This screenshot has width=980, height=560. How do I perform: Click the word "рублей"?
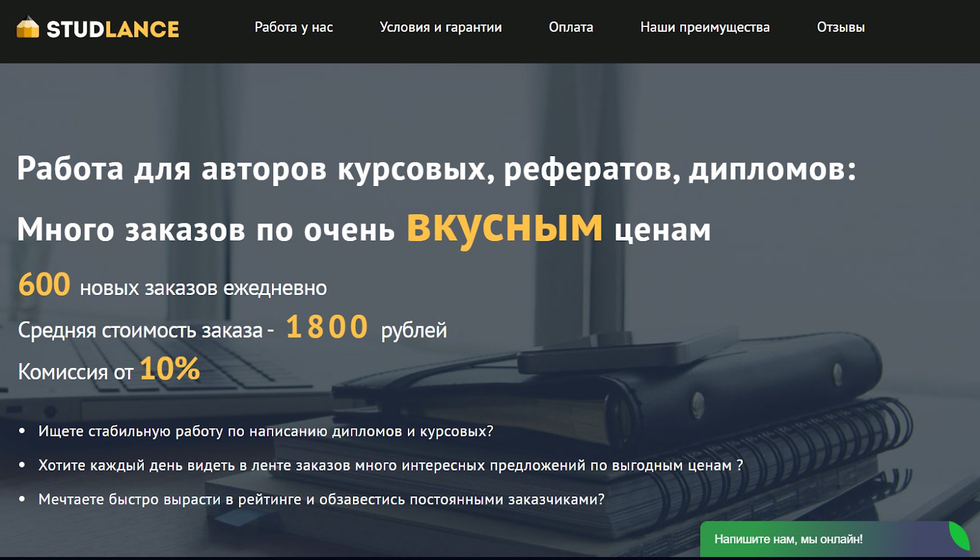414,330
